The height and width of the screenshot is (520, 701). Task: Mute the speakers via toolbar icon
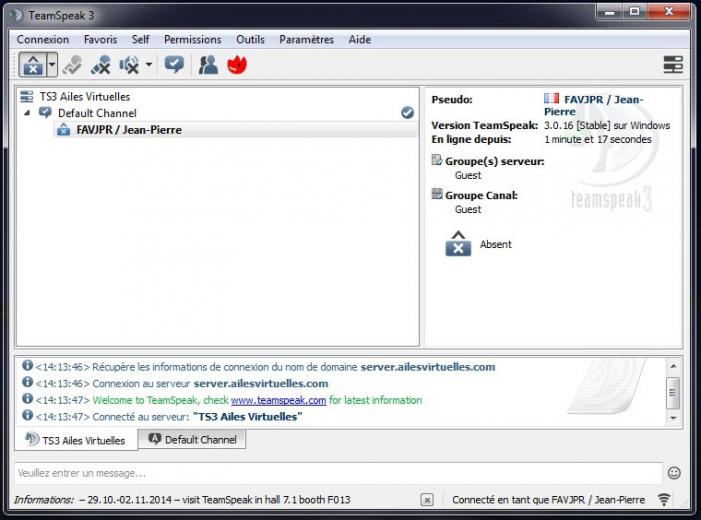click(x=129, y=65)
